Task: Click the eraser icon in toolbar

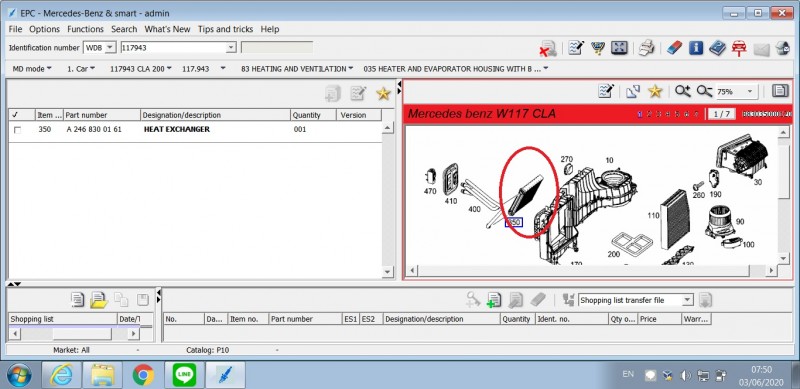Action: coord(674,48)
